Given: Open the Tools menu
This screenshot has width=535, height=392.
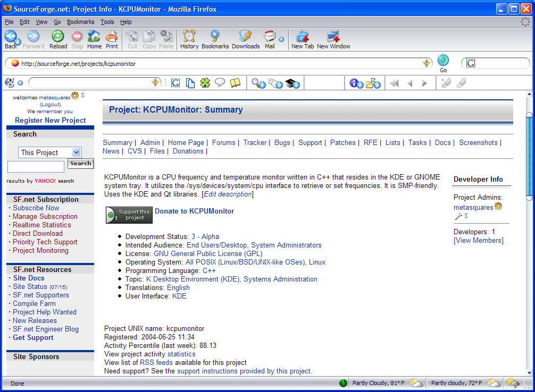Looking at the screenshot, I should [107, 22].
